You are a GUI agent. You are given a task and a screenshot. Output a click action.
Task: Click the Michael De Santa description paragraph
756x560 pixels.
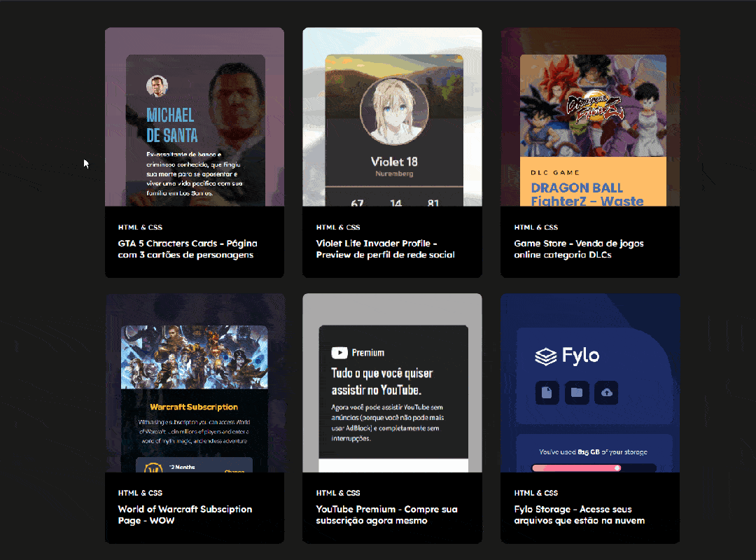(195, 174)
